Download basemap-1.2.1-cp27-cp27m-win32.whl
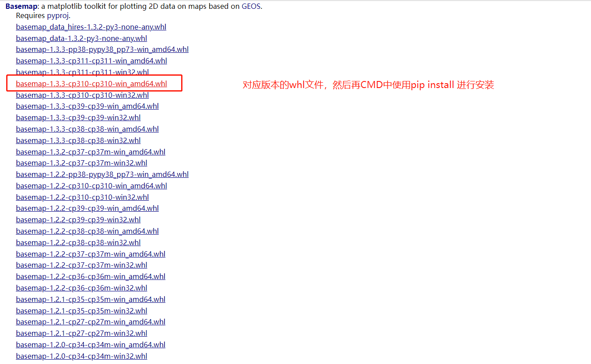Screen dimensions: 591x364 82,333
